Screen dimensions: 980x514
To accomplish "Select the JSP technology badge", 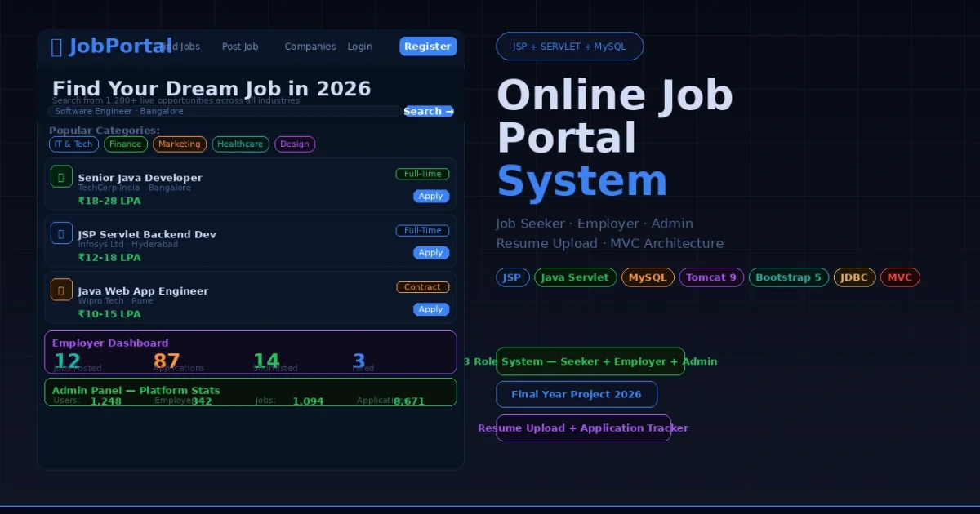I will coord(512,277).
